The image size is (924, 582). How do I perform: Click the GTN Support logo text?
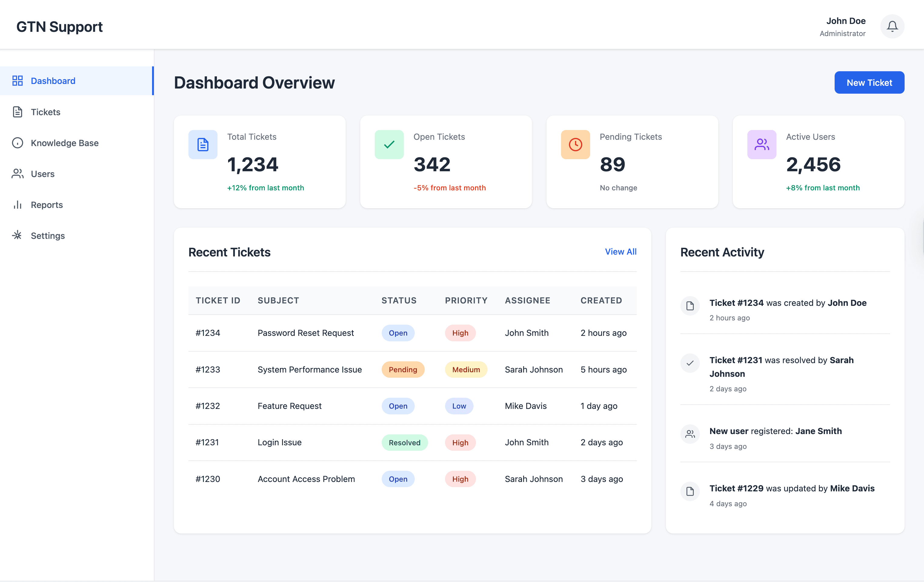pos(59,26)
